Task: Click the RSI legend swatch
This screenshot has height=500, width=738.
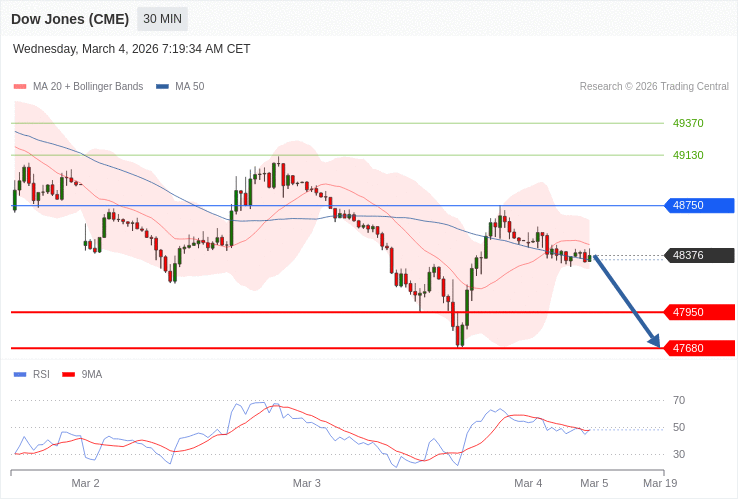Action: point(20,375)
